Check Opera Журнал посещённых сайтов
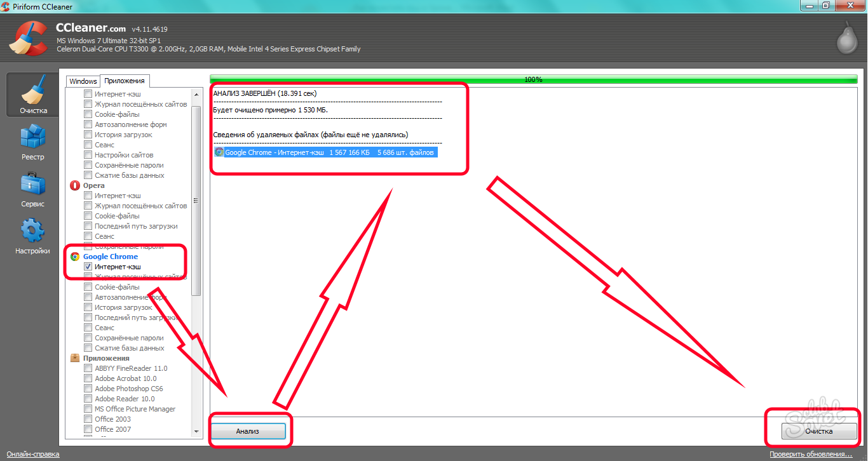Viewport: 868px width, 461px height. [88, 206]
